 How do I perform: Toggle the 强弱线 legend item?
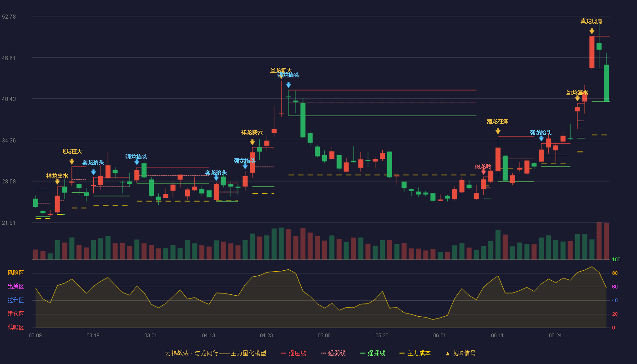tap(333, 353)
